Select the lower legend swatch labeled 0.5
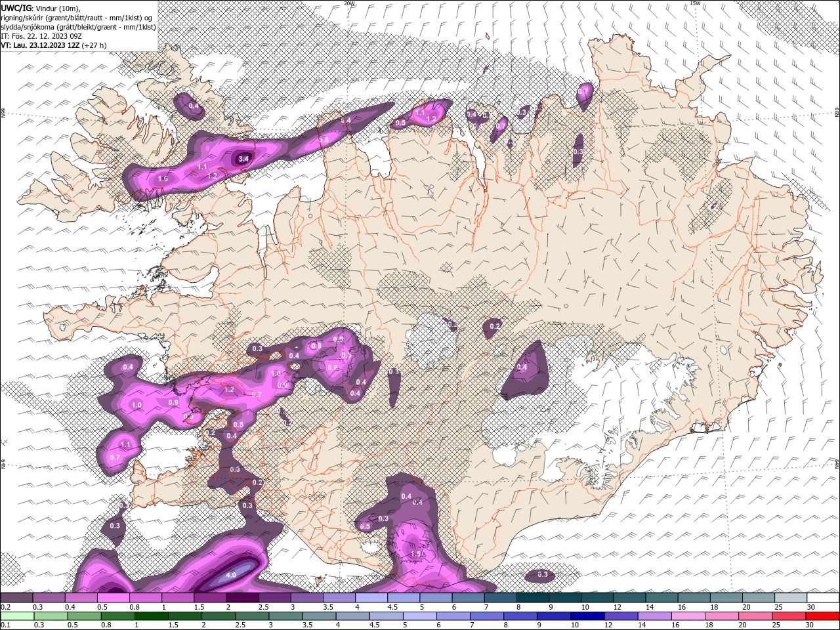Viewport: 840px width, 630px height. click(x=85, y=616)
